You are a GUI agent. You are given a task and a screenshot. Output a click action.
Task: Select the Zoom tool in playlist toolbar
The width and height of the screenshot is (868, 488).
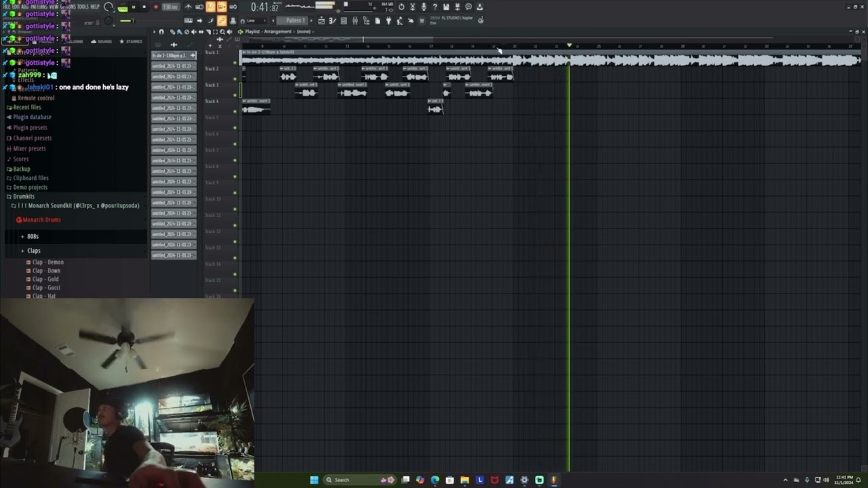222,32
